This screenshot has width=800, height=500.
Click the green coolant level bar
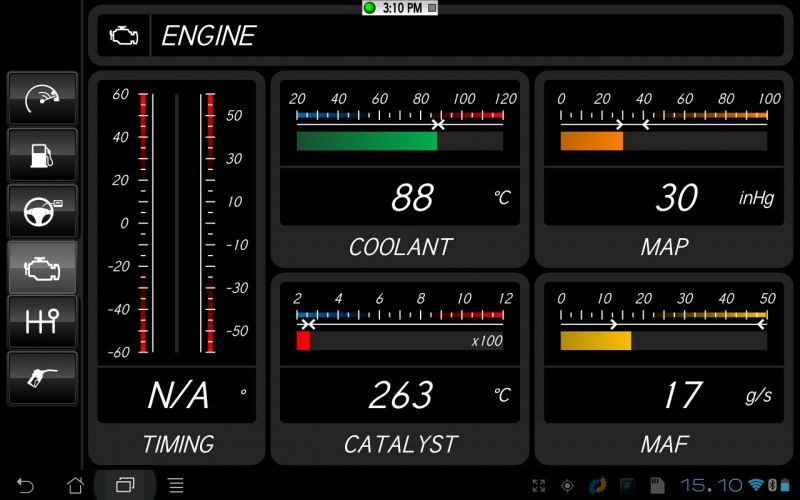[366, 141]
